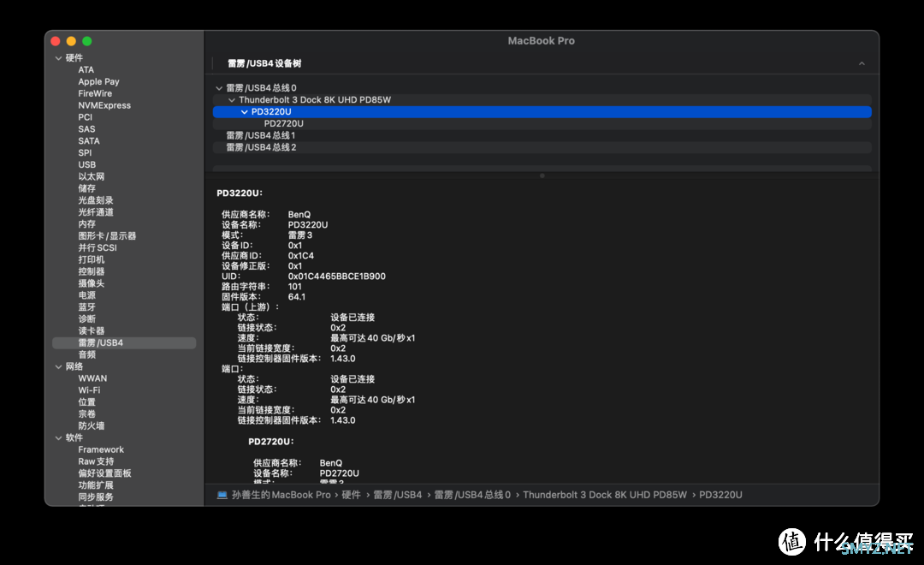Select 光盘刻录 in the sidebar
Viewport: 924px width, 565px height.
pos(96,200)
